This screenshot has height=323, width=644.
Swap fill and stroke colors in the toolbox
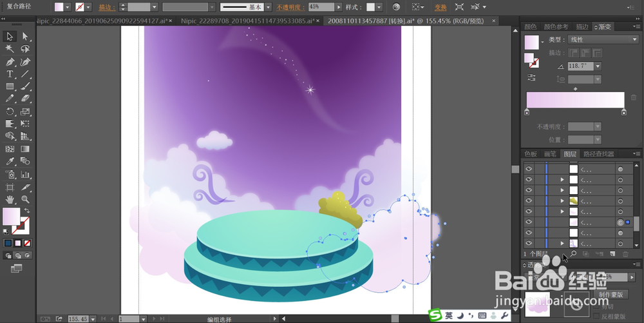27,210
